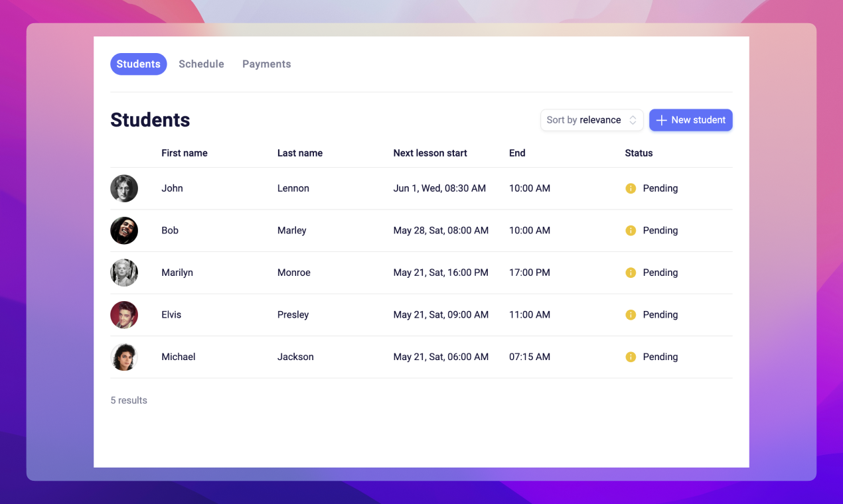The width and height of the screenshot is (843, 504).
Task: Click Elvis Presley's avatar photo
Action: click(x=124, y=315)
